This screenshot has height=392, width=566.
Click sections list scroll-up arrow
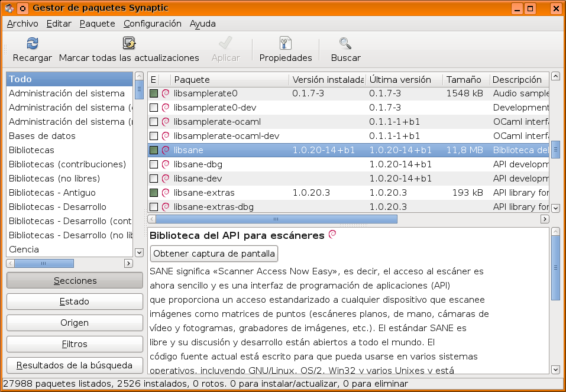point(139,76)
